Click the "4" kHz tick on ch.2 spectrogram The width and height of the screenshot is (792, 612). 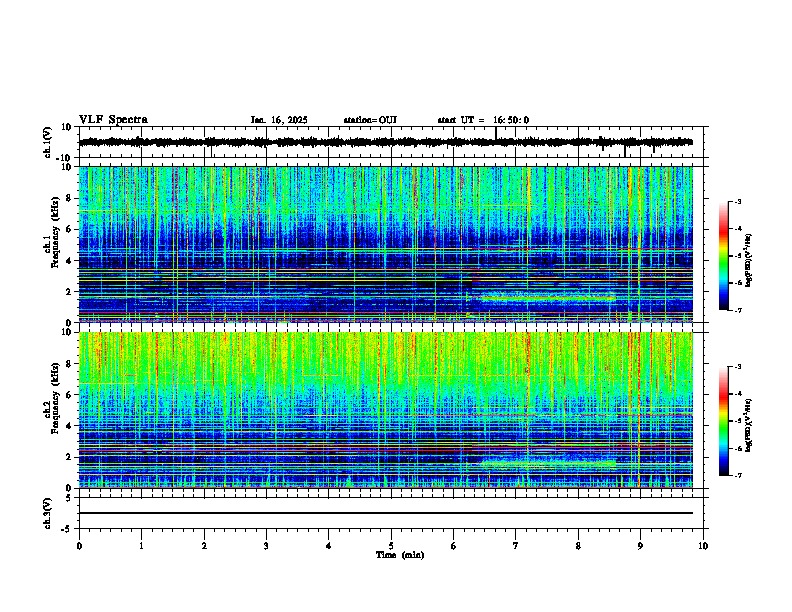(x=69, y=426)
